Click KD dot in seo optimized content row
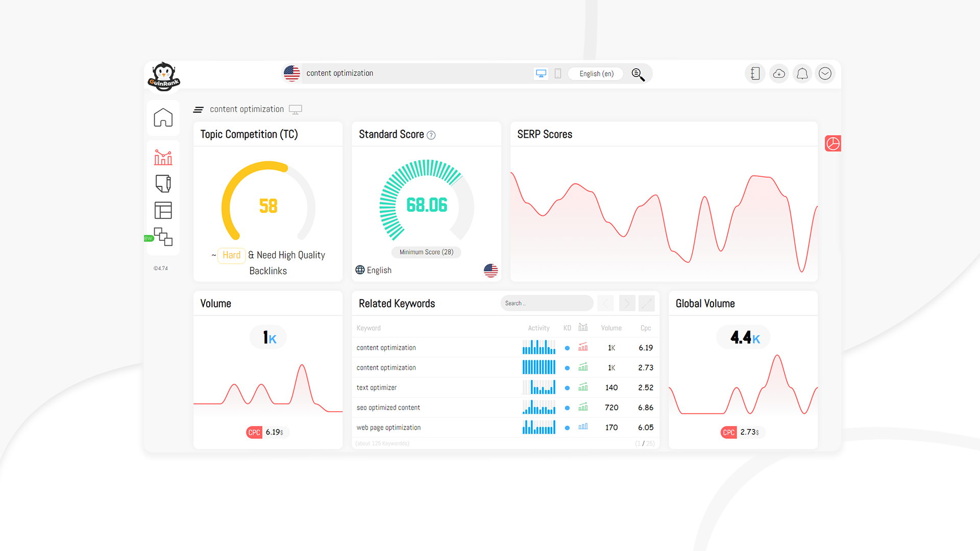Screen dimensions: 980x551 (x=567, y=408)
